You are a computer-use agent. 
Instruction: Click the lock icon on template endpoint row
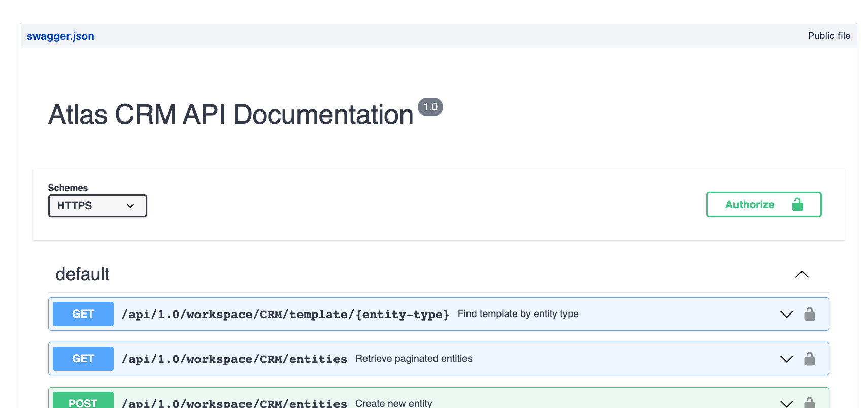coord(809,315)
